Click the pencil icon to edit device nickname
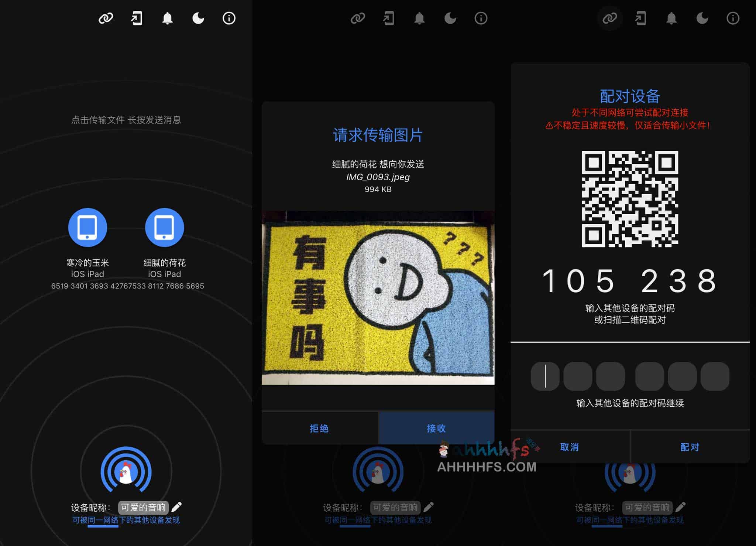The image size is (756, 546). [178, 507]
